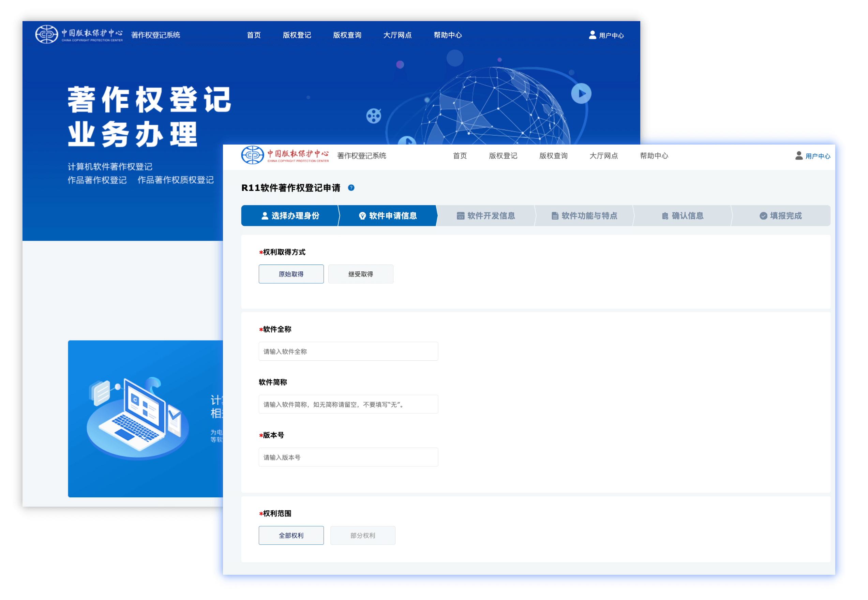
Task: Select the 继受取得 option
Action: pos(360,274)
